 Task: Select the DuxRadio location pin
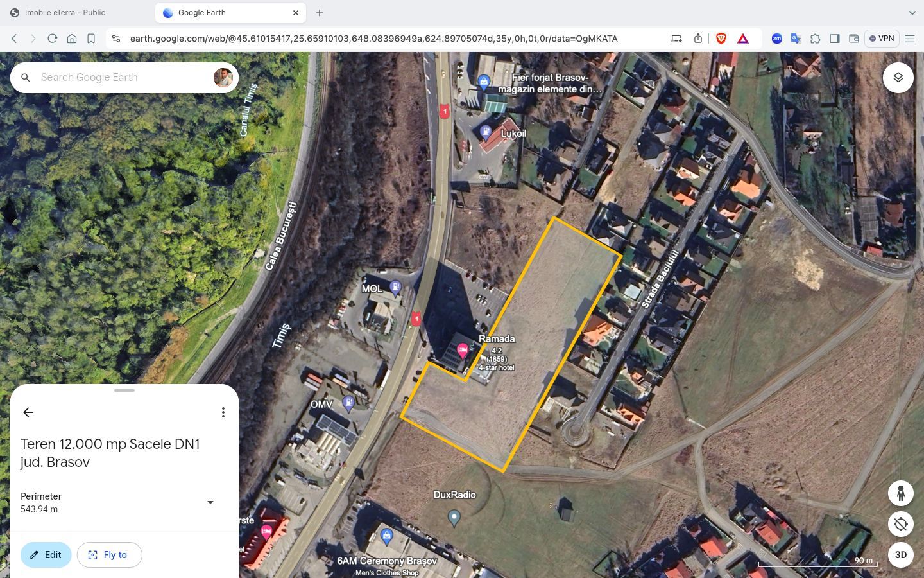[454, 517]
